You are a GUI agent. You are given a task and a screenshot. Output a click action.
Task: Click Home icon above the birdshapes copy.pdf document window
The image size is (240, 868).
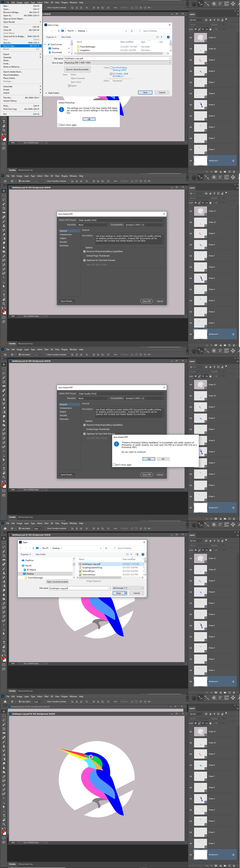(5, 702)
